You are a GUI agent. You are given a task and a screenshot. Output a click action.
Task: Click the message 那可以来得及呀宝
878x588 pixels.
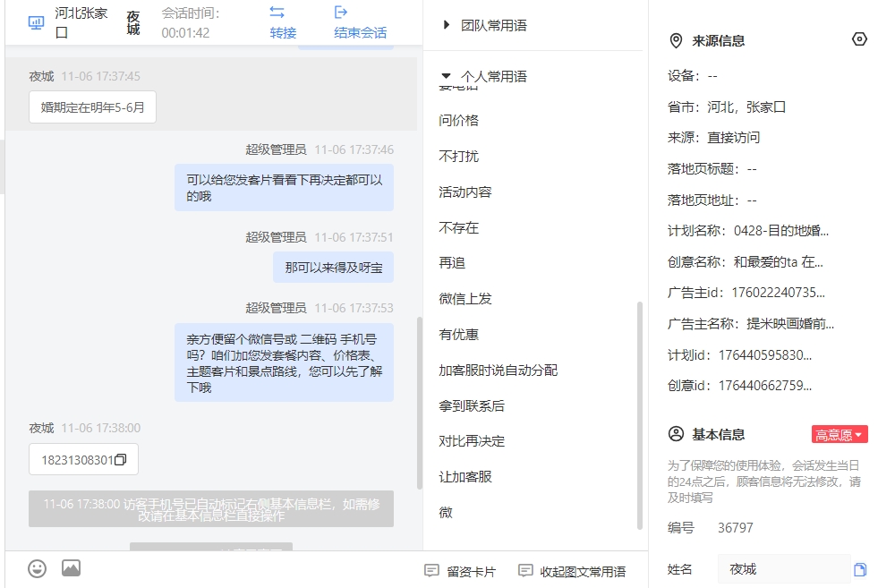[x=333, y=268]
